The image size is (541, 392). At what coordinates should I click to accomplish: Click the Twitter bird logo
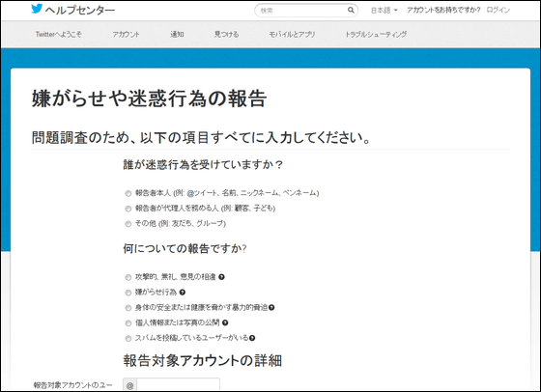[x=37, y=9]
